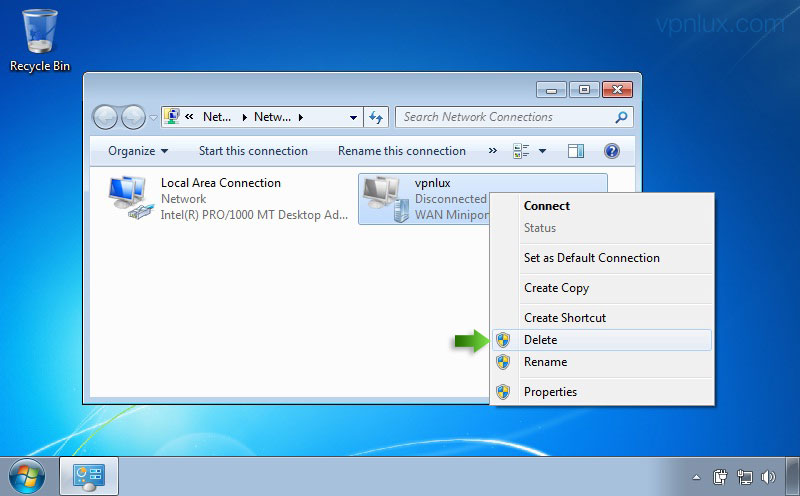The image size is (800, 496).
Task: Click the Refresh button in address bar
Action: click(376, 117)
